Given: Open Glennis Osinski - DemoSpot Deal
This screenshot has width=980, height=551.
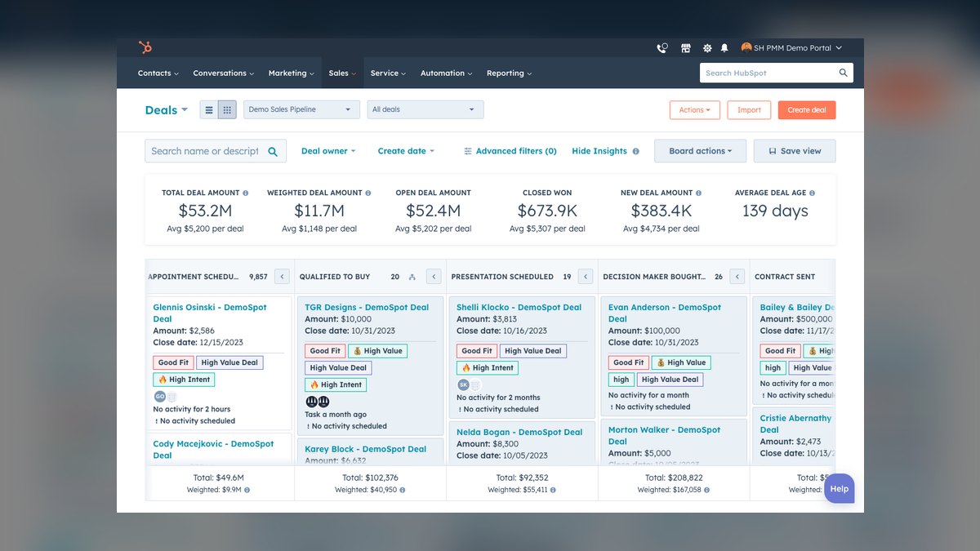Looking at the screenshot, I should click(210, 313).
